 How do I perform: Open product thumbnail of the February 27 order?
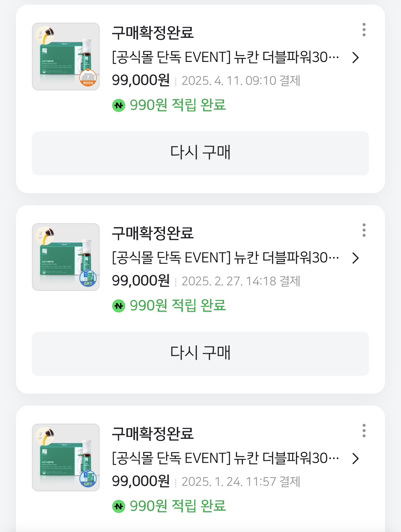[x=66, y=257]
